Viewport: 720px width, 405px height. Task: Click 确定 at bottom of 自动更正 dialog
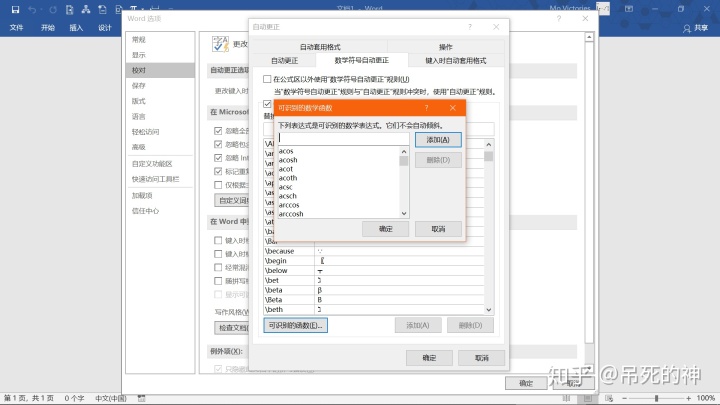429,358
